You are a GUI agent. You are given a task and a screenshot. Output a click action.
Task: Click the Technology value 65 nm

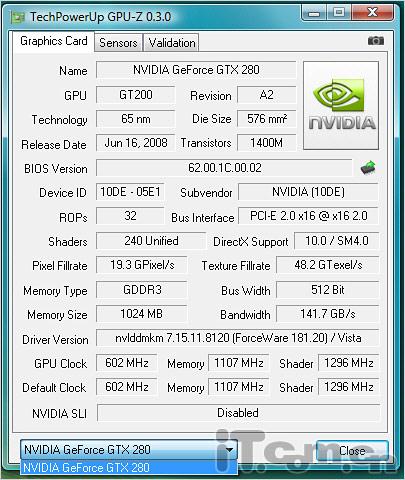[x=136, y=119]
